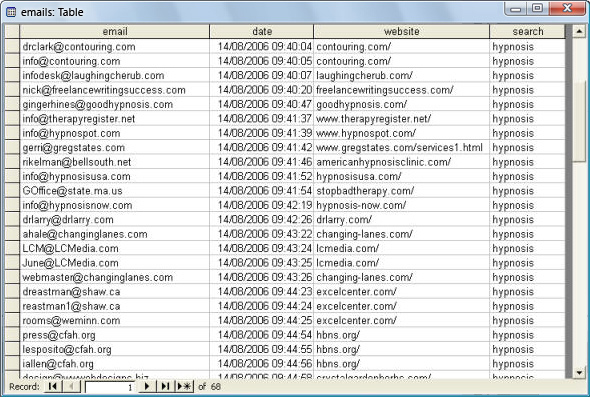Click cell drlarry@drlarry.com
Image resolution: width=590 pixels, height=397 pixels.
point(114,220)
